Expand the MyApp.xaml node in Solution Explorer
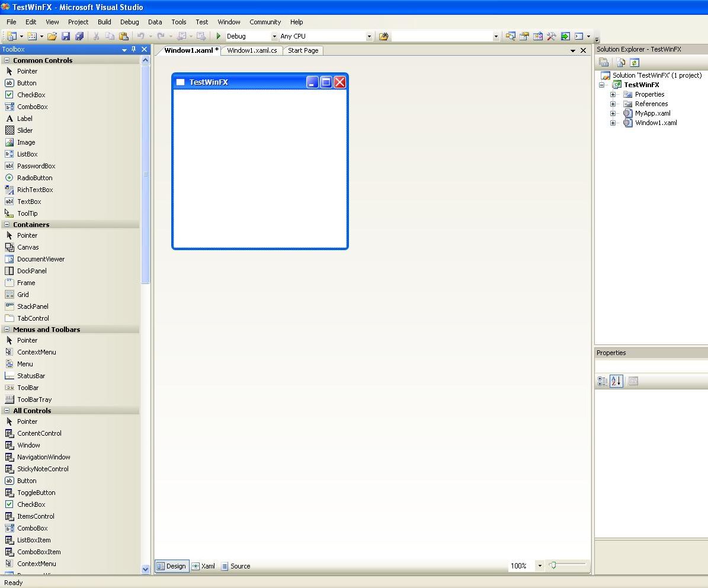The width and height of the screenshot is (708, 588). [613, 113]
